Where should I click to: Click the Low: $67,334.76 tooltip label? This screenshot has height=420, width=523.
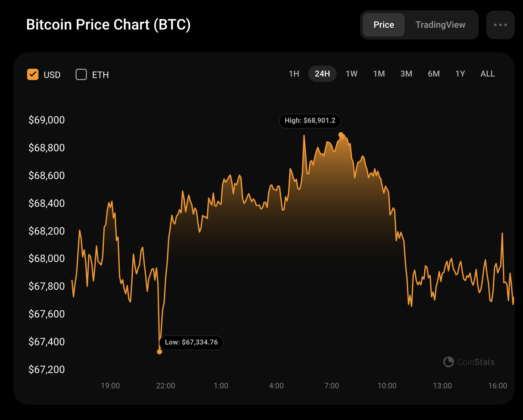[x=191, y=342]
